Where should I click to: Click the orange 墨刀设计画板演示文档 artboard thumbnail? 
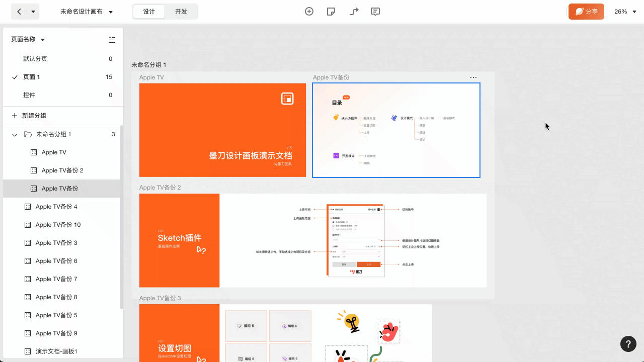click(222, 130)
